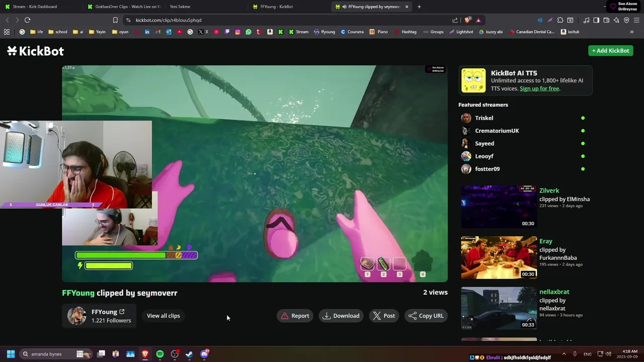Open a new browser tab

tap(419, 7)
